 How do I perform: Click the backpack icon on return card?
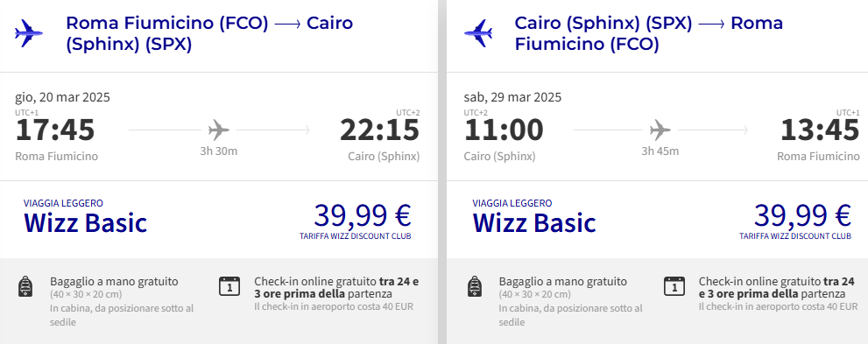[x=475, y=286]
